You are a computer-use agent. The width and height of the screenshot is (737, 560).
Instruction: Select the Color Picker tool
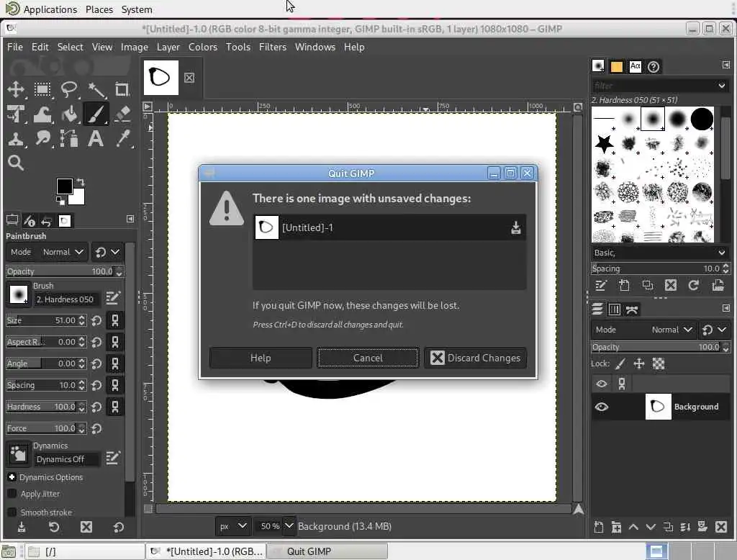point(122,139)
